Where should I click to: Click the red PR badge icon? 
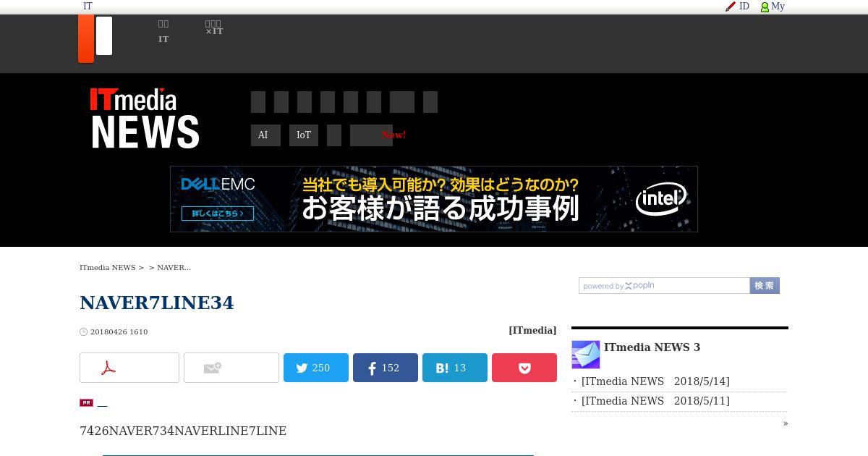(x=86, y=403)
